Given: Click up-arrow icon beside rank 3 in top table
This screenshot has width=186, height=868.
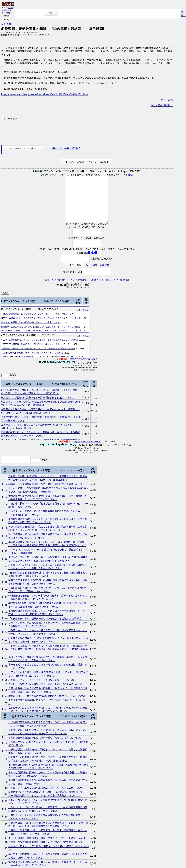Looking at the screenshot, I should tap(92, 405).
